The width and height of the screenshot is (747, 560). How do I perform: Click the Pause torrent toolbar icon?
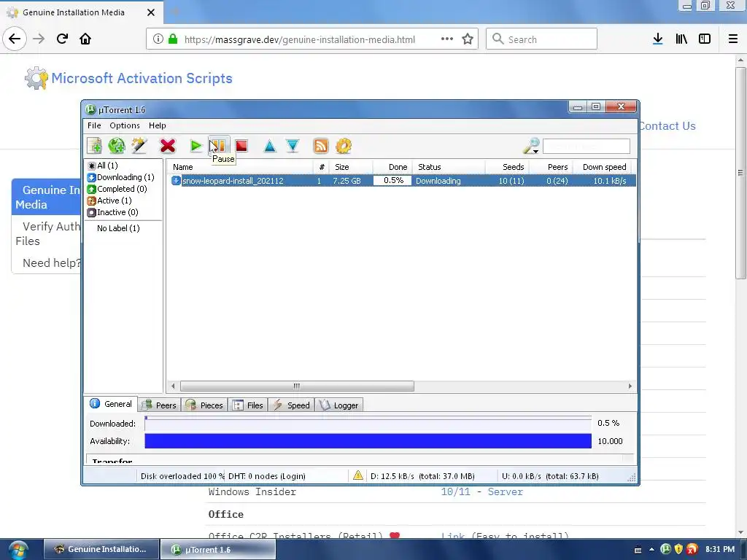(219, 145)
